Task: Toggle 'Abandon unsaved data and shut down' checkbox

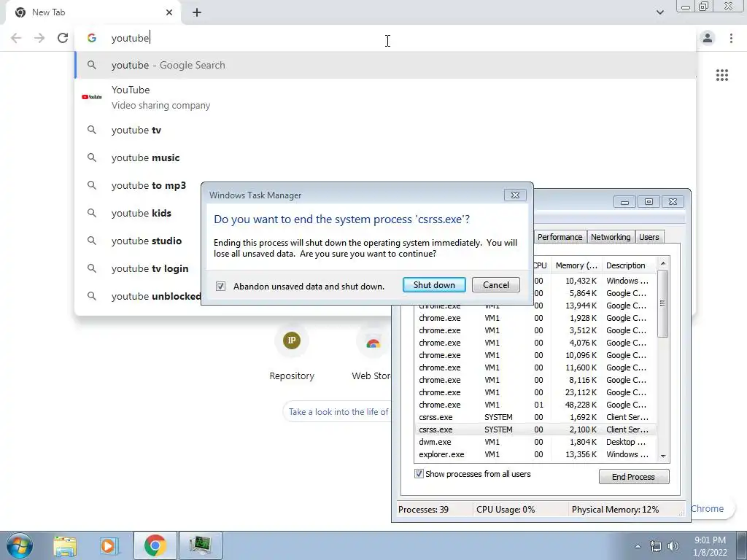Action: (220, 286)
